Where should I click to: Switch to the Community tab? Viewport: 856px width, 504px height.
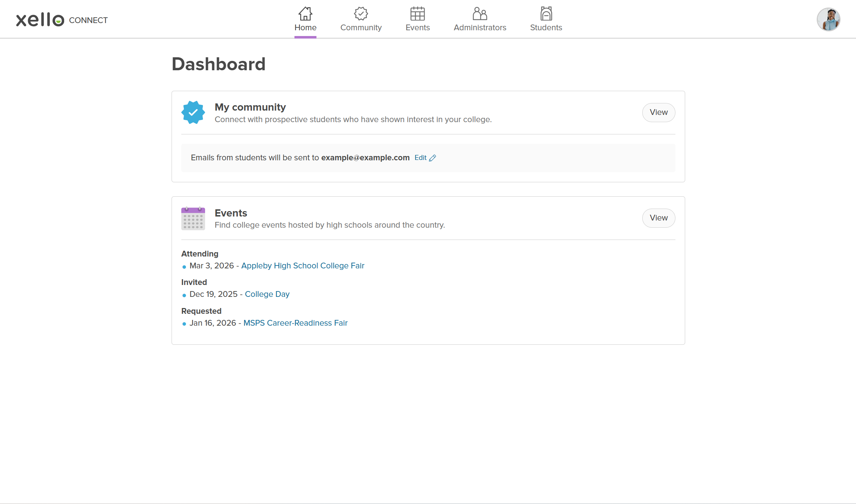tap(361, 27)
